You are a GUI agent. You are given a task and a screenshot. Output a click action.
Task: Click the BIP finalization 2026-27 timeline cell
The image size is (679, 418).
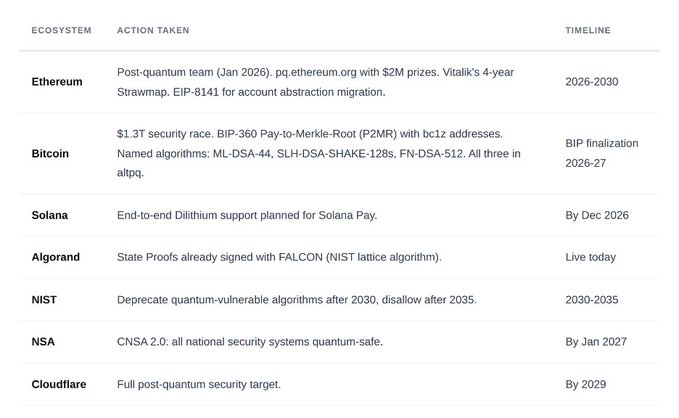(602, 153)
